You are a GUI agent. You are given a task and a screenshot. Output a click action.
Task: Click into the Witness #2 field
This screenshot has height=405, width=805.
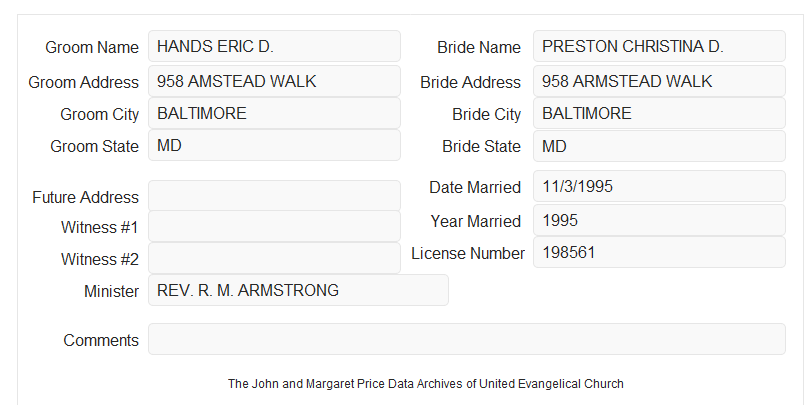[274, 258]
